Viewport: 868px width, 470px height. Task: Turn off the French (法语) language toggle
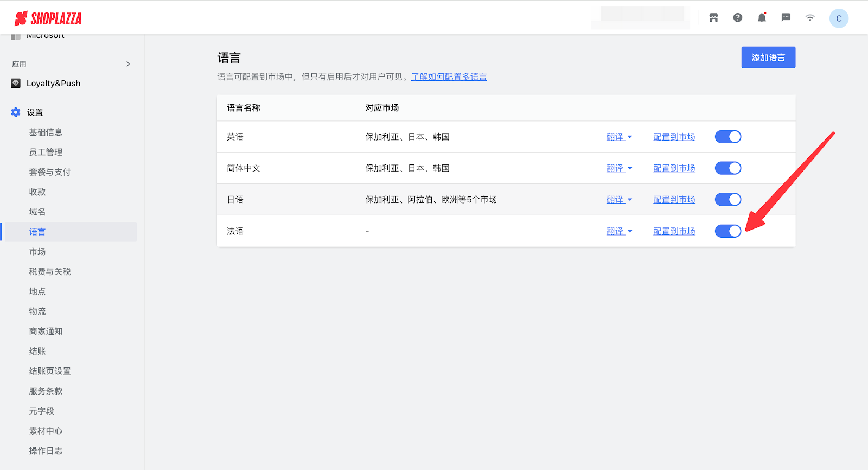coord(727,231)
